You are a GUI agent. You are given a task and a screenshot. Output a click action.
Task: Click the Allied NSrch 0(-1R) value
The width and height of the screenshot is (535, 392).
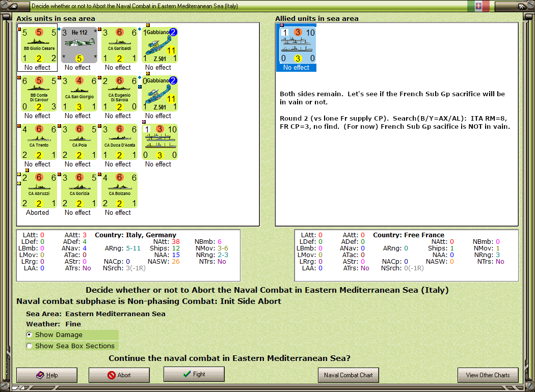tap(414, 268)
